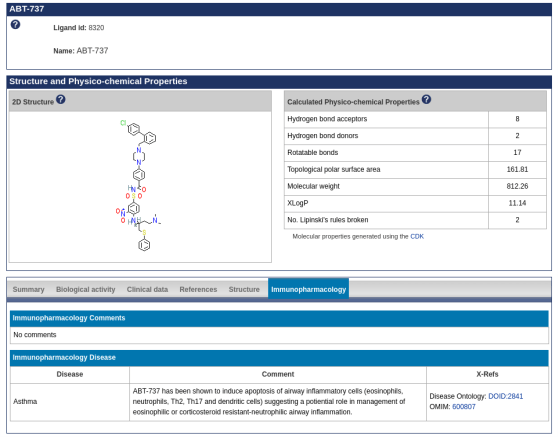Select the Immunopharmacology tab
Image resolution: width=559 pixels, height=437 pixels.
pyautogui.click(x=308, y=289)
